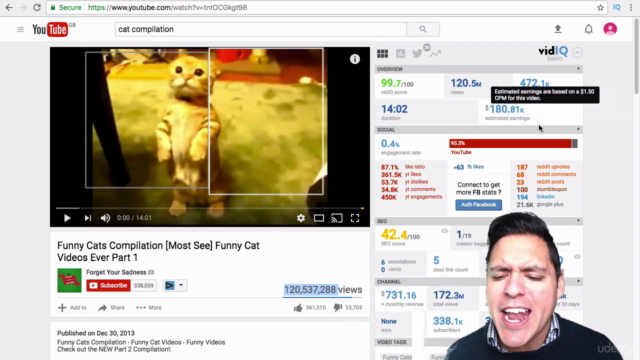Toggle the eye icon beside the SEO score
The width and height of the screenshot is (640, 360).
pyautogui.click(x=444, y=231)
